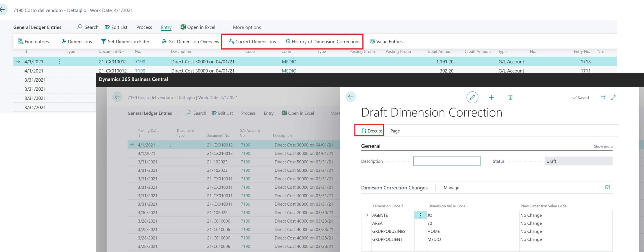Click Find entries action
This screenshot has height=252, width=644.
click(35, 42)
